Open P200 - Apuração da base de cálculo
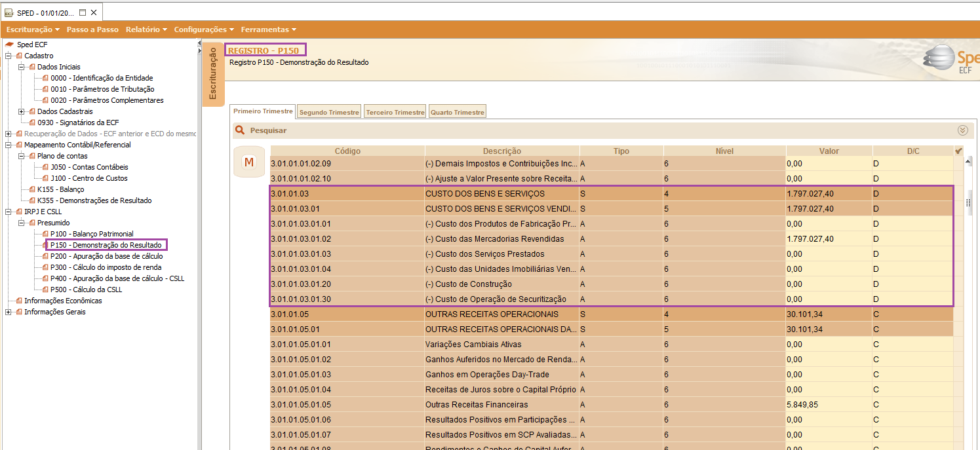 [x=106, y=256]
